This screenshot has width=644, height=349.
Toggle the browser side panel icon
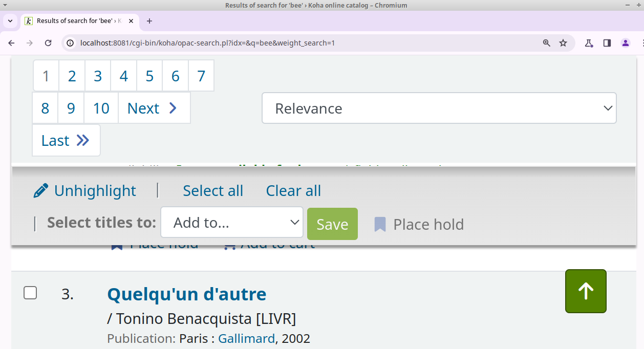[x=607, y=43]
